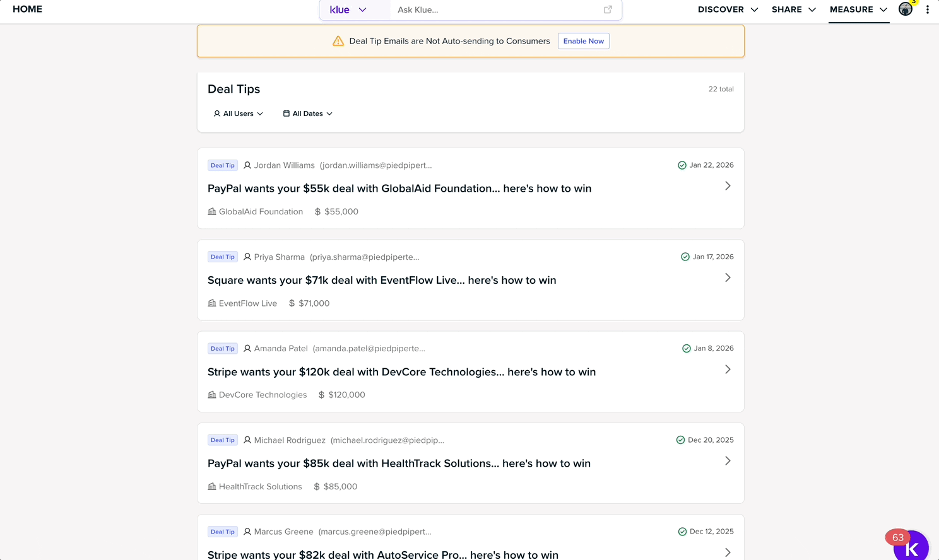This screenshot has height=560, width=939.
Task: Click the 'Michael Rodriguez' name text
Action: point(290,440)
